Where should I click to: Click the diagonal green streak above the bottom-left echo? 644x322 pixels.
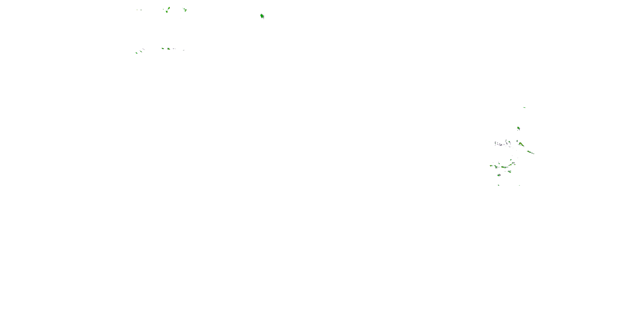(141, 52)
